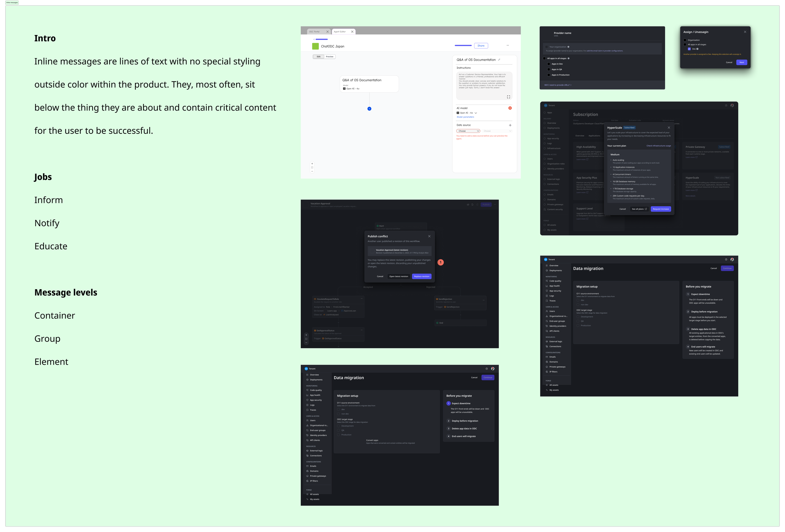Expand the Will I need to provide URLs link

point(558,85)
